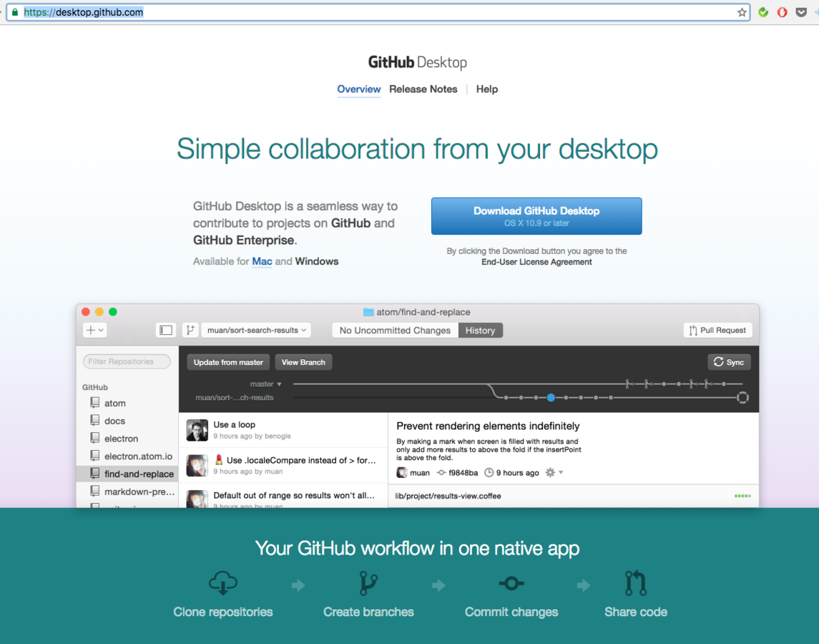
Task: Open the Release Notes tab
Action: pos(423,89)
